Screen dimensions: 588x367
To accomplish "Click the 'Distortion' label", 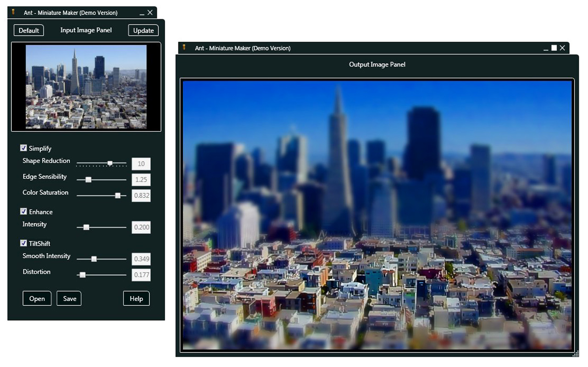I will tap(37, 272).
